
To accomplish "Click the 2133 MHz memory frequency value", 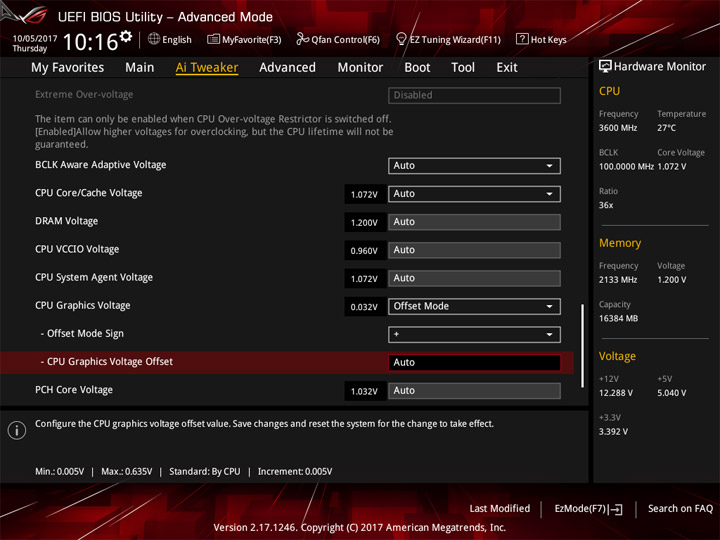I will 618,280.
